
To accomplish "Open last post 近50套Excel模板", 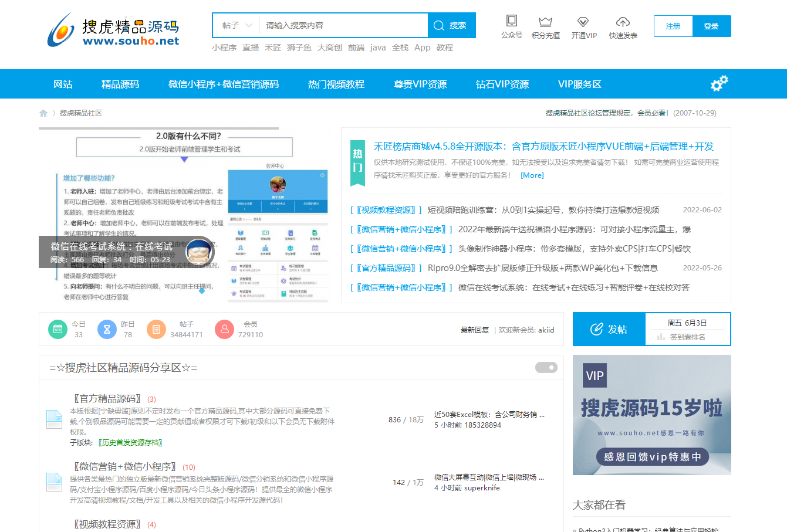I will coord(489,414).
